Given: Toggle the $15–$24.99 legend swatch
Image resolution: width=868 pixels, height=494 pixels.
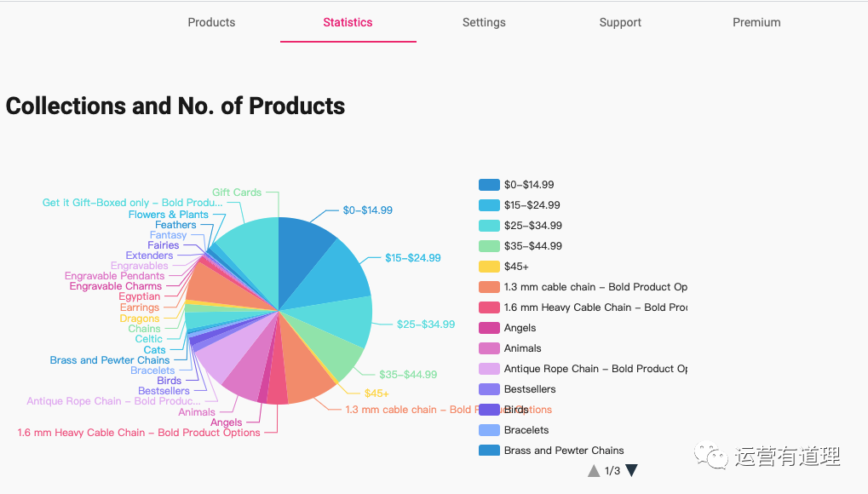Looking at the screenshot, I should (x=489, y=205).
